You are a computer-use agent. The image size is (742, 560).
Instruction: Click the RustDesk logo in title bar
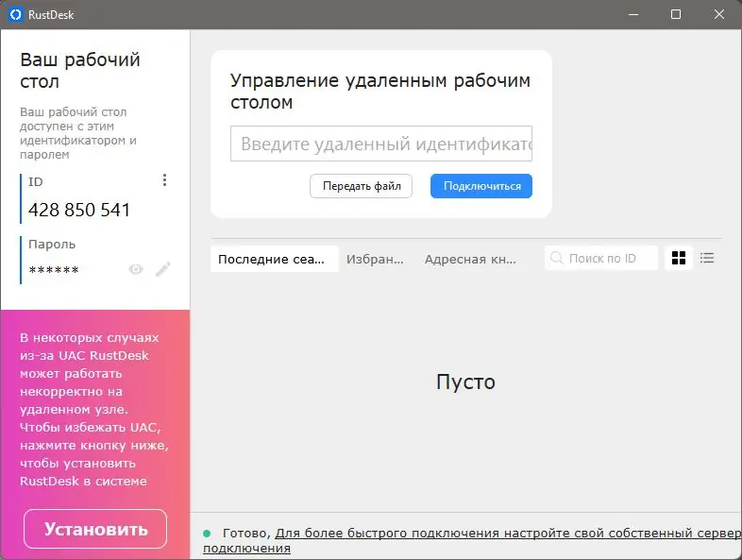[x=16, y=15]
